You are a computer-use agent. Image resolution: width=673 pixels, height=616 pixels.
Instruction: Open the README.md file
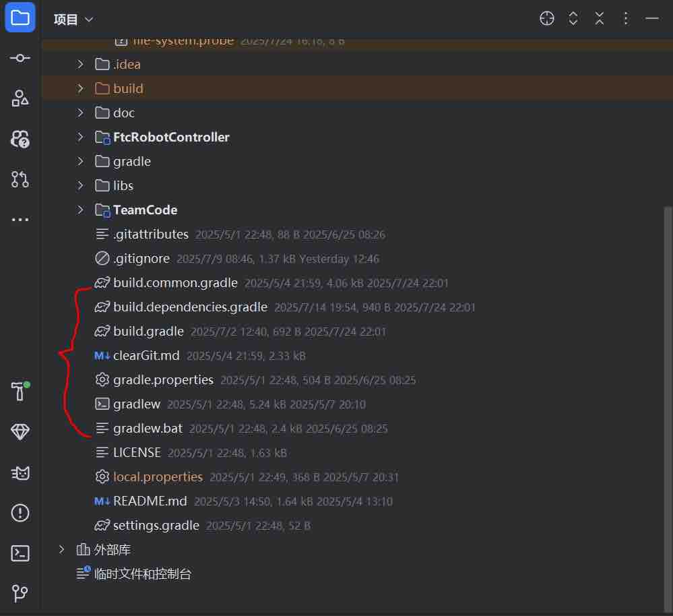[150, 501]
